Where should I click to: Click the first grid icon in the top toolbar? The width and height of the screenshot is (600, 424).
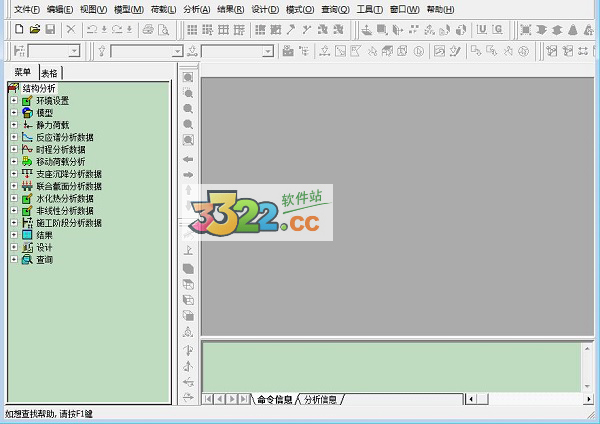192,29
